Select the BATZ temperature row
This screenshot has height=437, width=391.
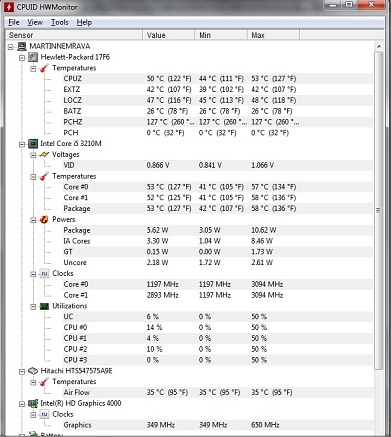[x=217, y=111]
